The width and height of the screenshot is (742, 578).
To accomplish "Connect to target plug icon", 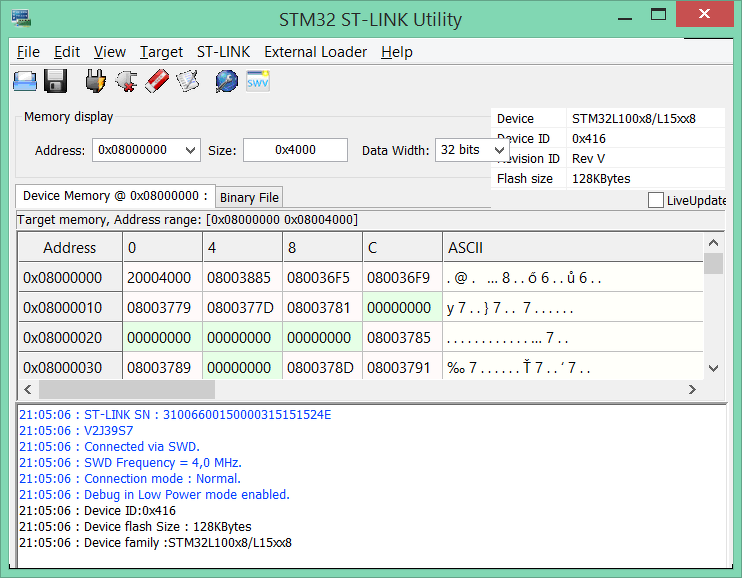I will click(x=95, y=81).
